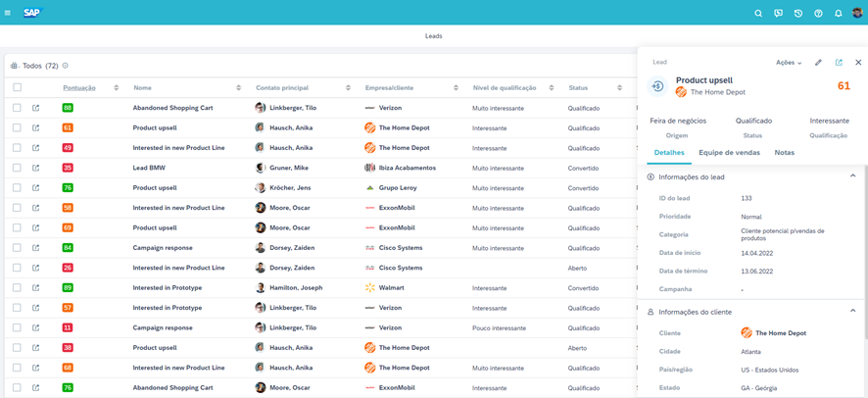Sort by Pontuação column arrows

tap(117, 87)
